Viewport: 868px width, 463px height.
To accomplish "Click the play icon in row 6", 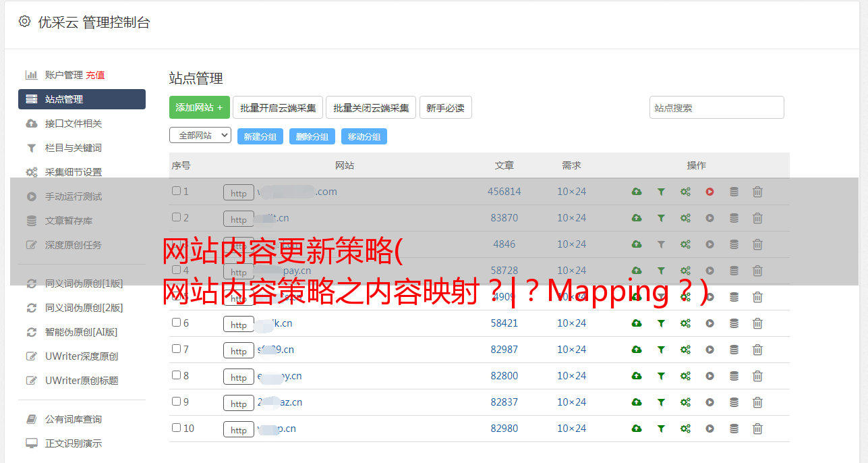I will click(x=710, y=323).
